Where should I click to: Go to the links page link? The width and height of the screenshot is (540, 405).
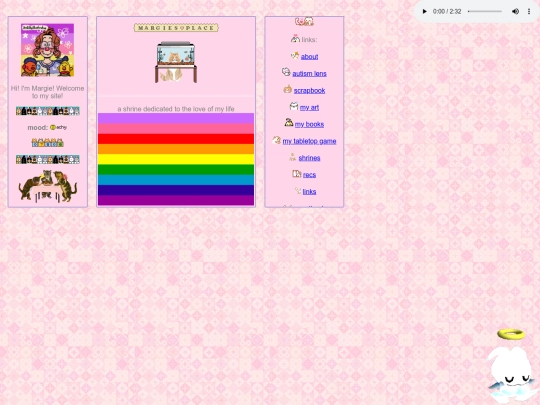pyautogui.click(x=309, y=191)
